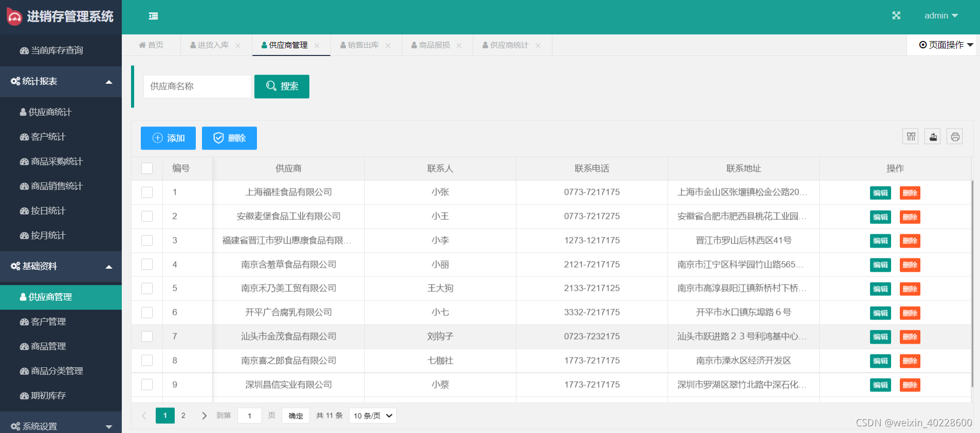The height and width of the screenshot is (433, 980).
Task: Go to the previous page arrow
Action: pos(144,416)
